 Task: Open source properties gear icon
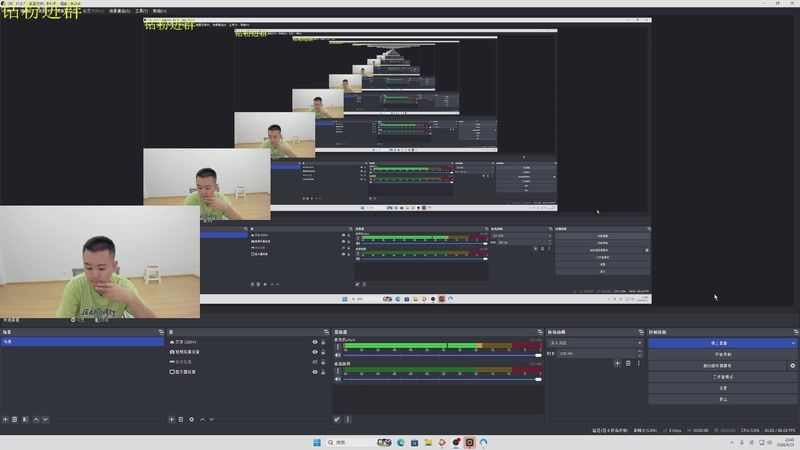(191, 419)
